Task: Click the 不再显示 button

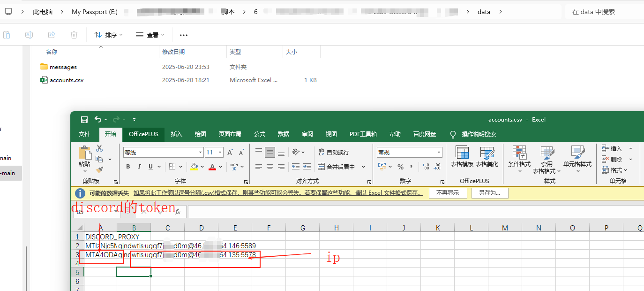Action: (x=448, y=193)
